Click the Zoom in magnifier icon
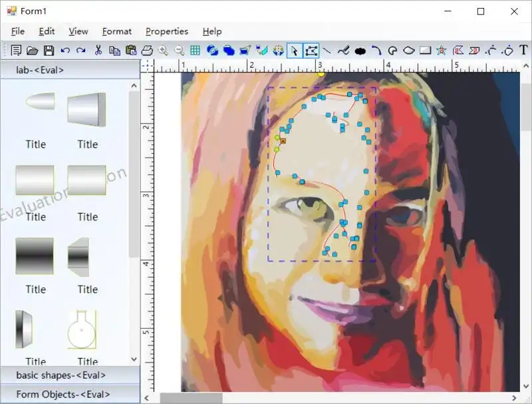Screen dimensions: 532x404 pos(163,51)
